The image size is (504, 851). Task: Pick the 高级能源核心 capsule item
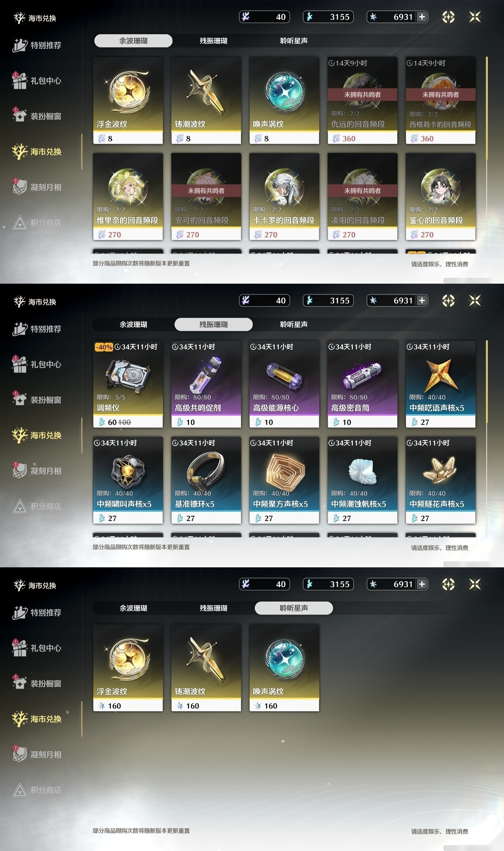tap(284, 385)
